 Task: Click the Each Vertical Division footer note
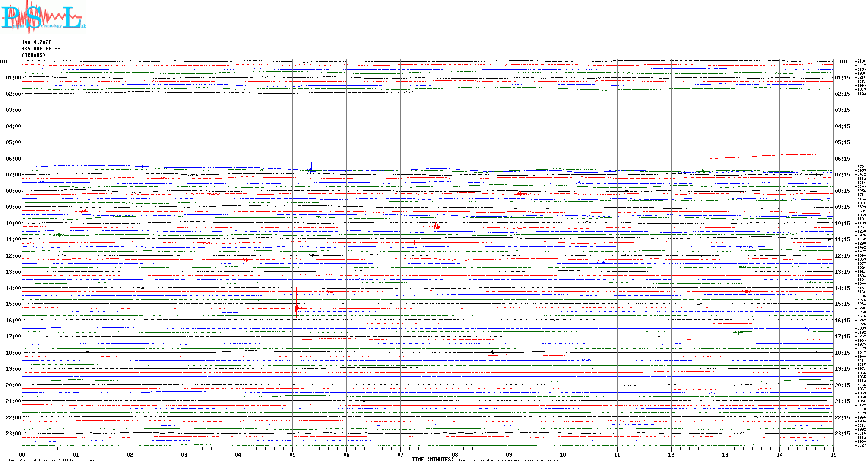click(x=55, y=460)
